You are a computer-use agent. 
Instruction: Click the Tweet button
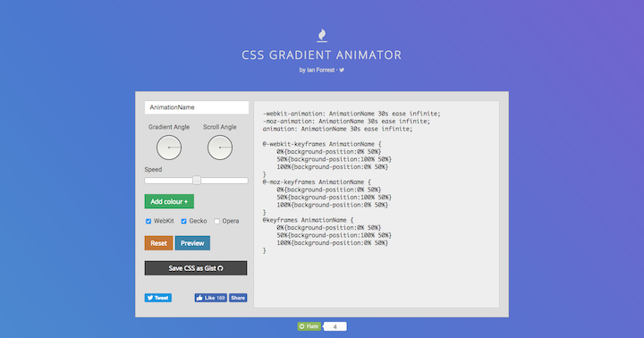pyautogui.click(x=158, y=298)
